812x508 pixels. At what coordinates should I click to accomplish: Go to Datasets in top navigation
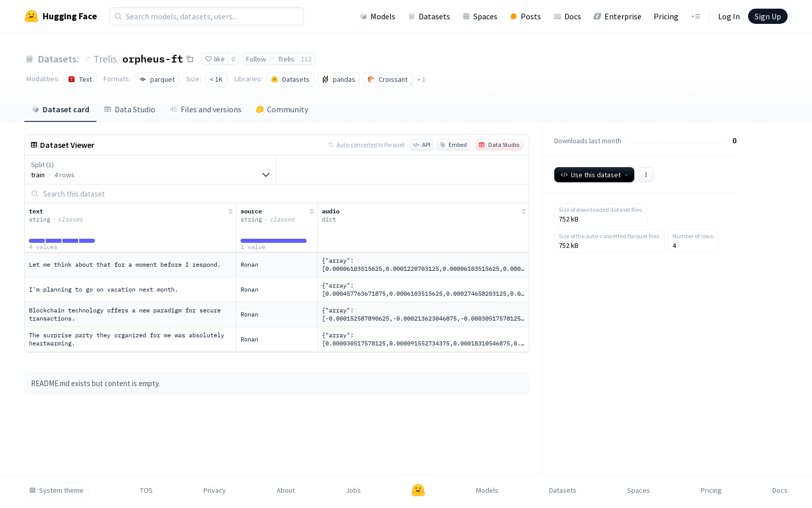point(429,16)
